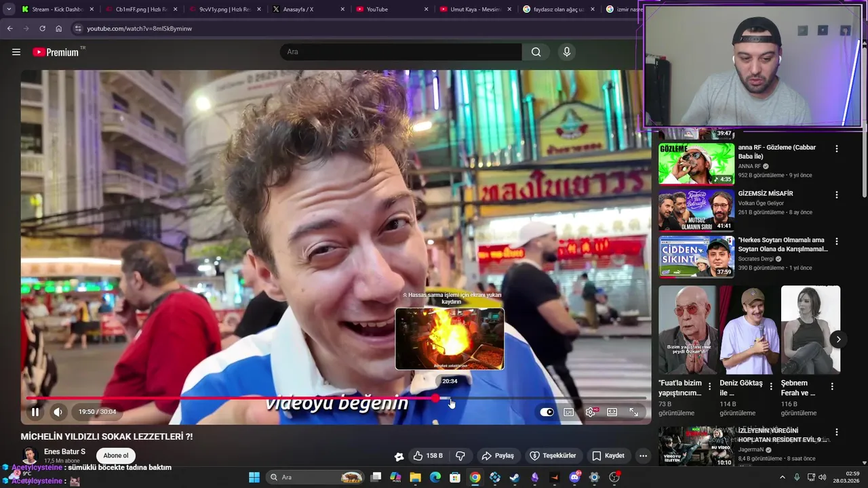
Task: Open more actions ellipsis below video
Action: 643,455
